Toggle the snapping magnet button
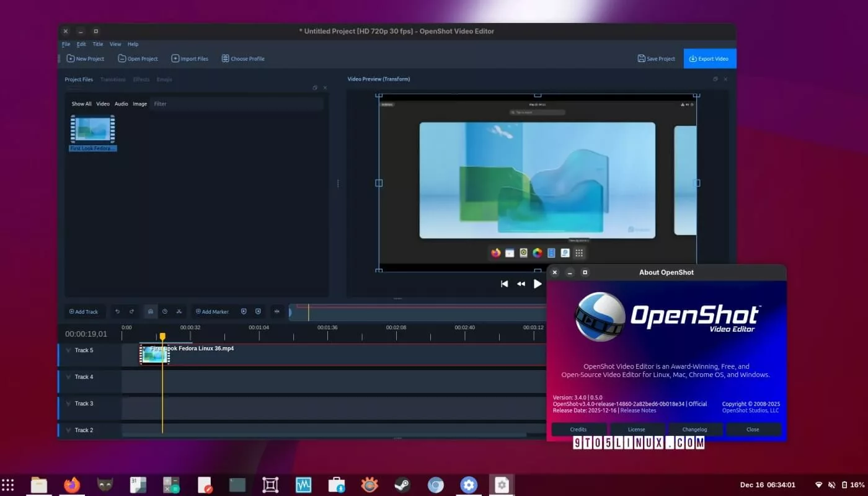Screen dimensions: 868x496 click(150, 311)
